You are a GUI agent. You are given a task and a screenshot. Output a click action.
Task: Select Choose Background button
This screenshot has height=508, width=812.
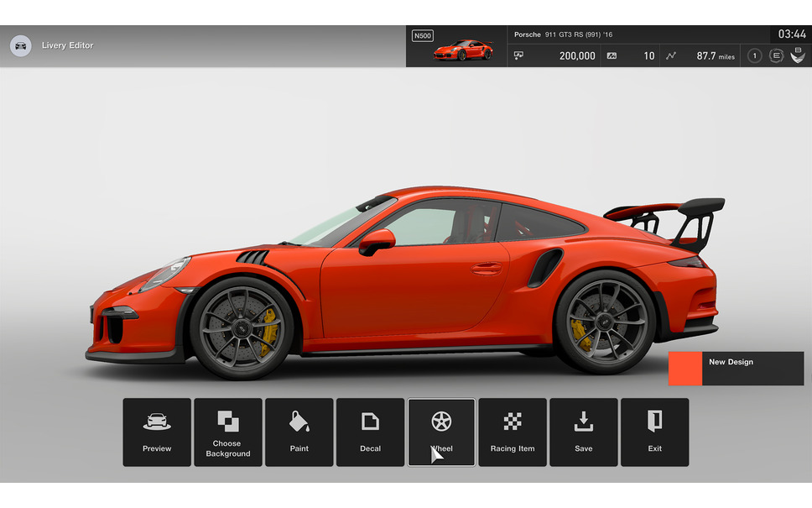click(228, 432)
